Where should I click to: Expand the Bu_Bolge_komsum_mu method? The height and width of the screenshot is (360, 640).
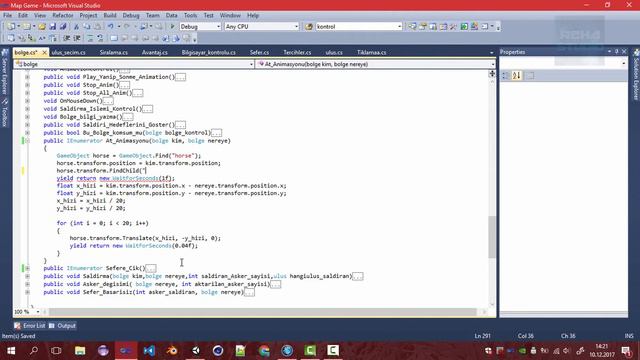point(27,133)
